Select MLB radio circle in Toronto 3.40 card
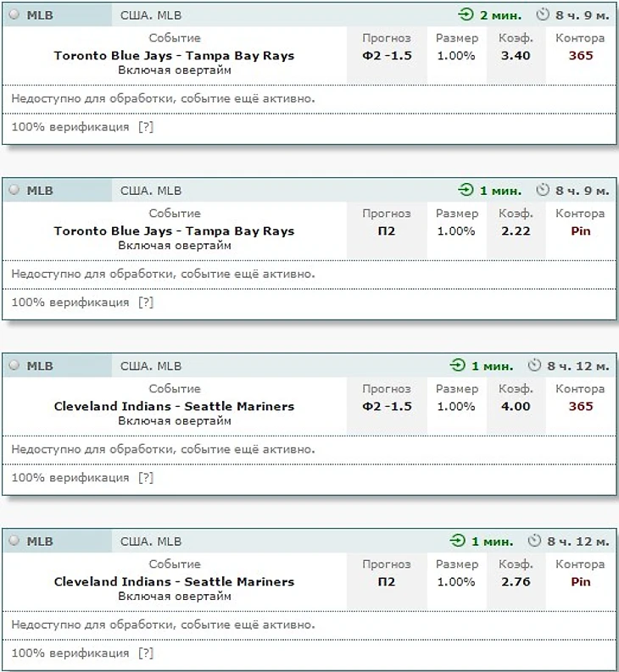 (x=14, y=15)
